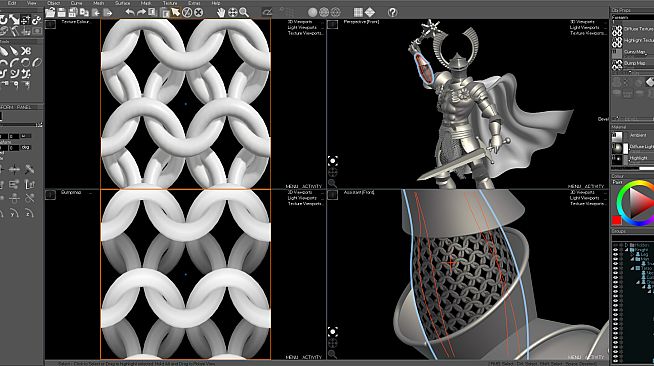This screenshot has width=654, height=366.
Task: Click camera target icon in Perspective viewport
Action: pyautogui.click(x=332, y=161)
